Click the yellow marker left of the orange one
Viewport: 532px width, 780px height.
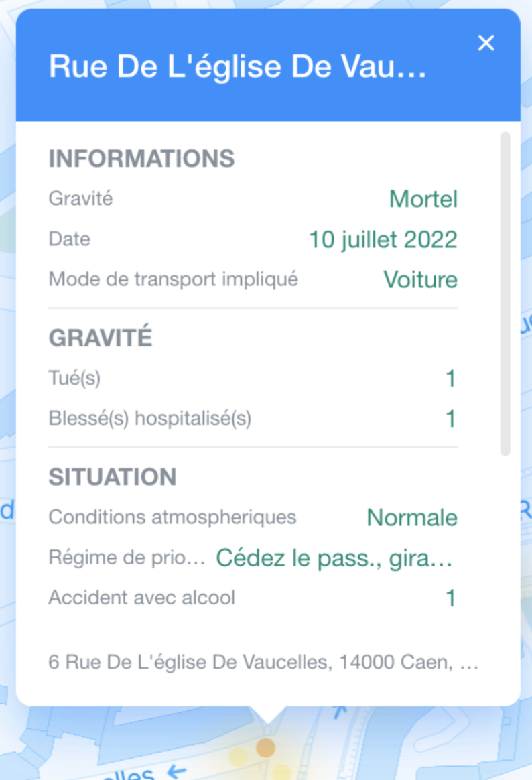(x=239, y=757)
